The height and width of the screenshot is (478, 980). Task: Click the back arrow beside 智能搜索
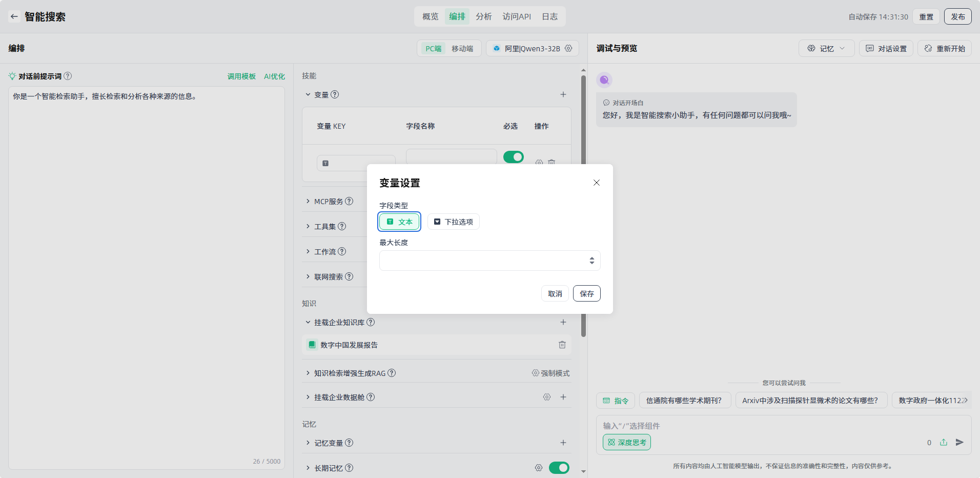14,16
